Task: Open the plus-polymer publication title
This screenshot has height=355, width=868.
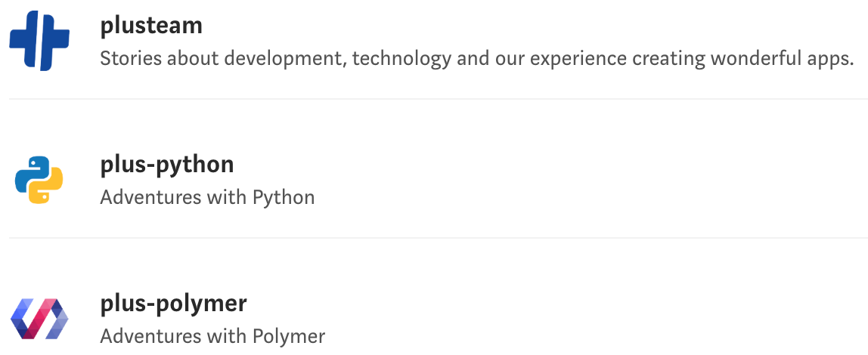Action: click(x=173, y=304)
